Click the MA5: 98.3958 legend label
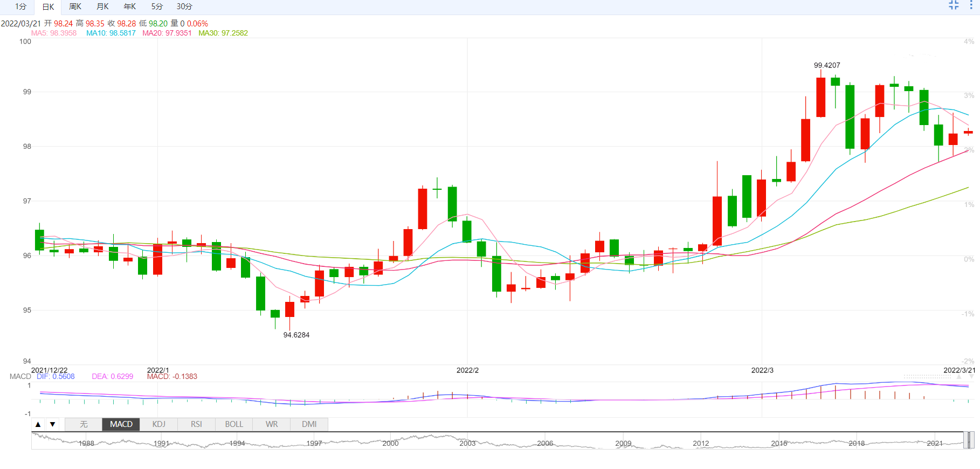Viewport: 980px width, 469px height. coord(54,33)
